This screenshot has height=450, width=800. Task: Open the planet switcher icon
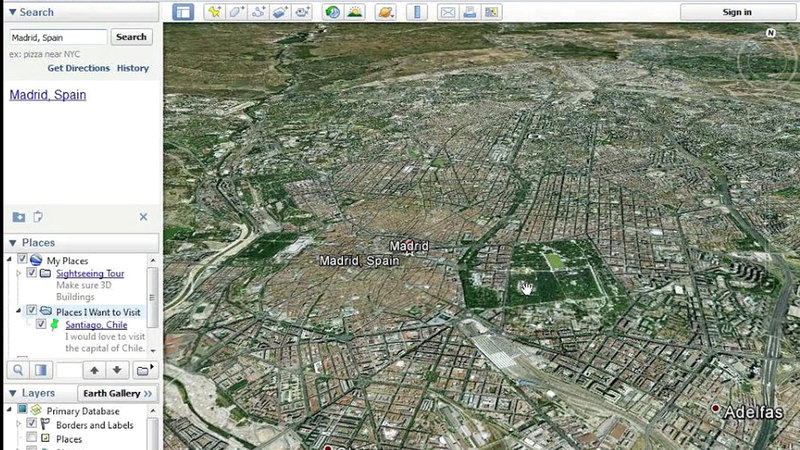pos(384,12)
